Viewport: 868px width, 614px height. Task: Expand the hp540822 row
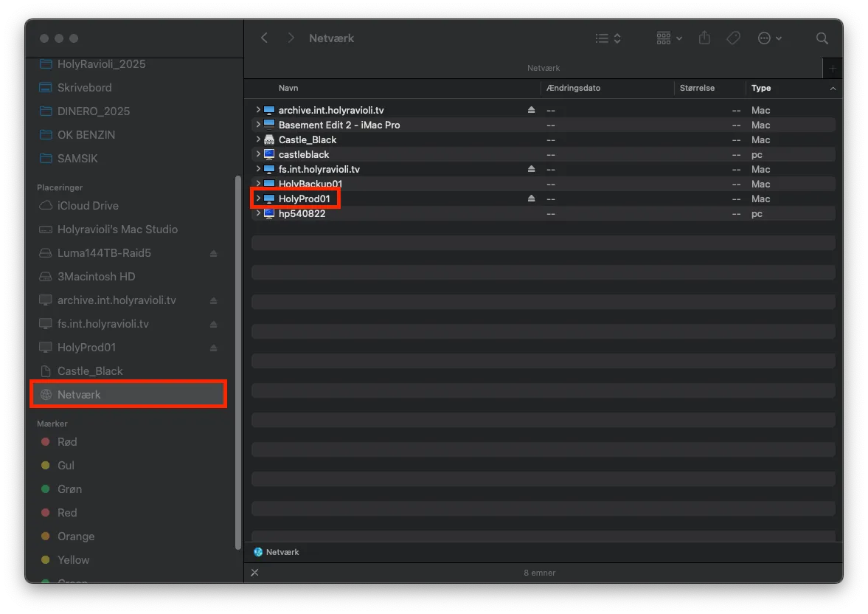pos(258,213)
